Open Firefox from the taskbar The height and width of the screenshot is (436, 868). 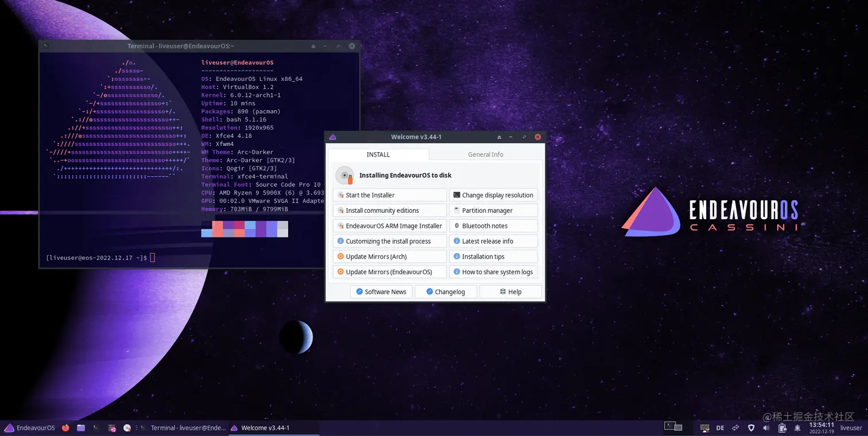[65, 427]
